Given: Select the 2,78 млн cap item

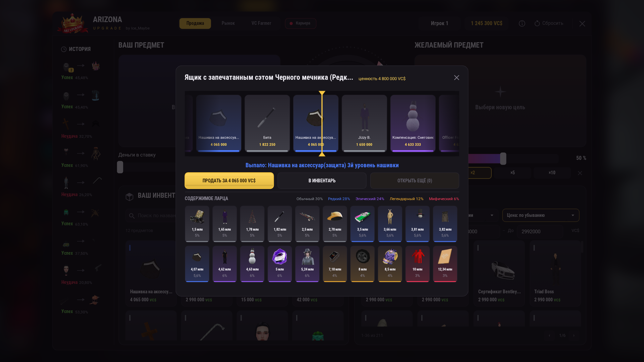Looking at the screenshot, I should (335, 224).
